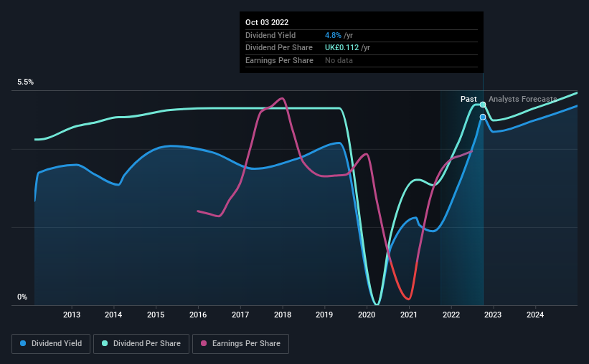
Task: Click the tooltip Earnings Per Share row label
Action: coord(279,60)
